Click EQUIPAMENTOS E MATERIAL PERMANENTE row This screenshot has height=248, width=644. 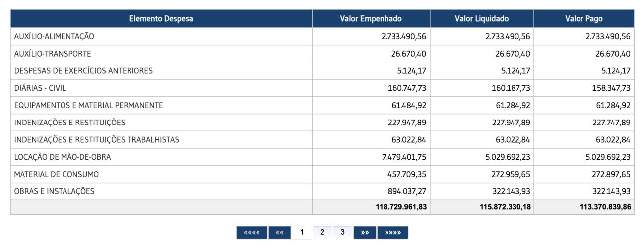point(88,105)
